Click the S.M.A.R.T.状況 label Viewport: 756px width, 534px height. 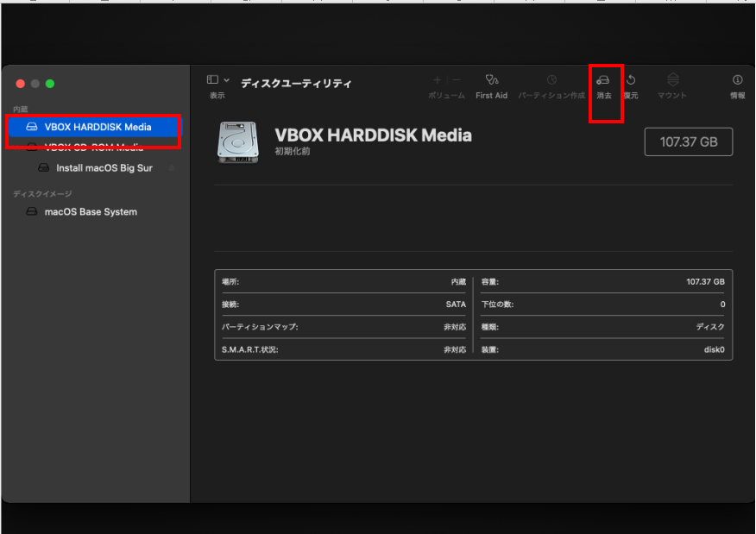coord(249,349)
